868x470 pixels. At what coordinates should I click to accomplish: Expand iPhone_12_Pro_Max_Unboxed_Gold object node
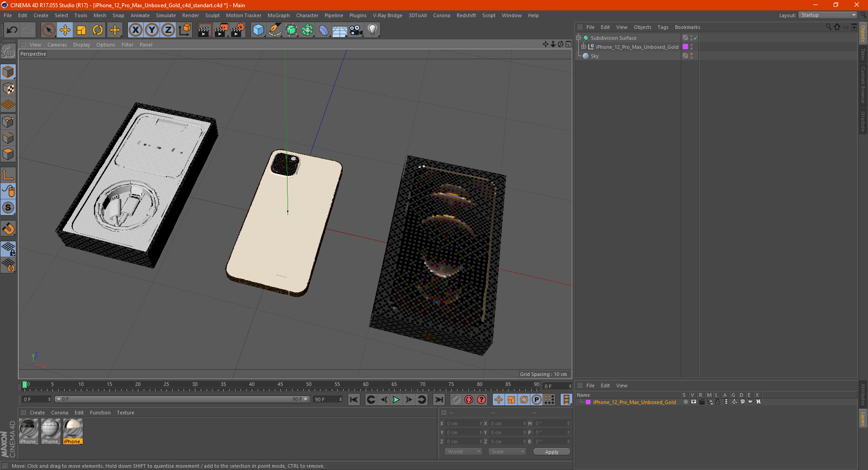tap(584, 47)
